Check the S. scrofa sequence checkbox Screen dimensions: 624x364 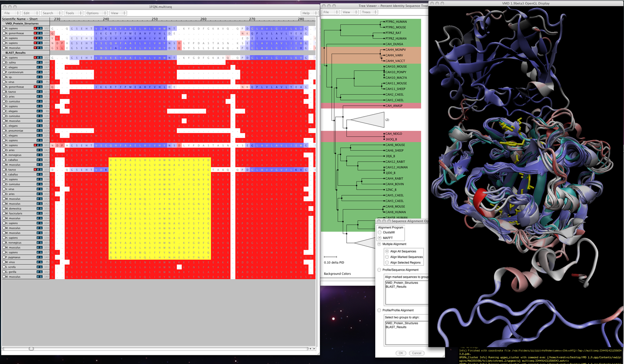coord(4,267)
